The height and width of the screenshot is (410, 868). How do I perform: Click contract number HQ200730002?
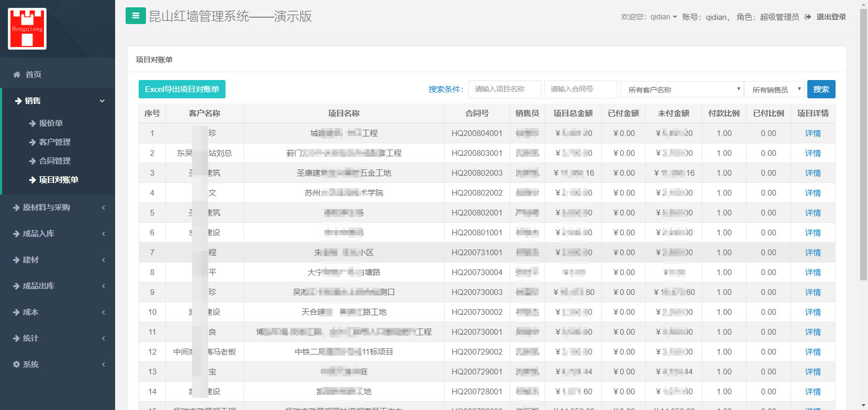click(x=477, y=312)
